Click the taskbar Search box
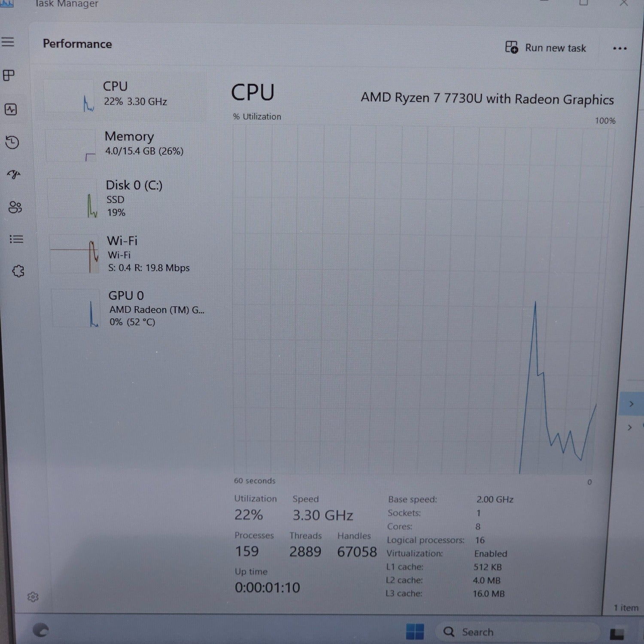 point(517,632)
